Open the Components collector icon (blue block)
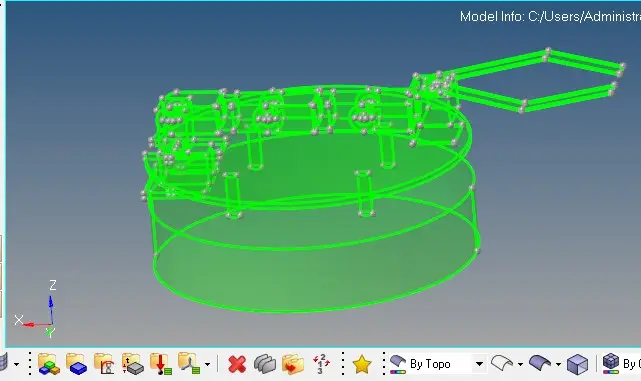641x381 pixels. (x=76, y=363)
